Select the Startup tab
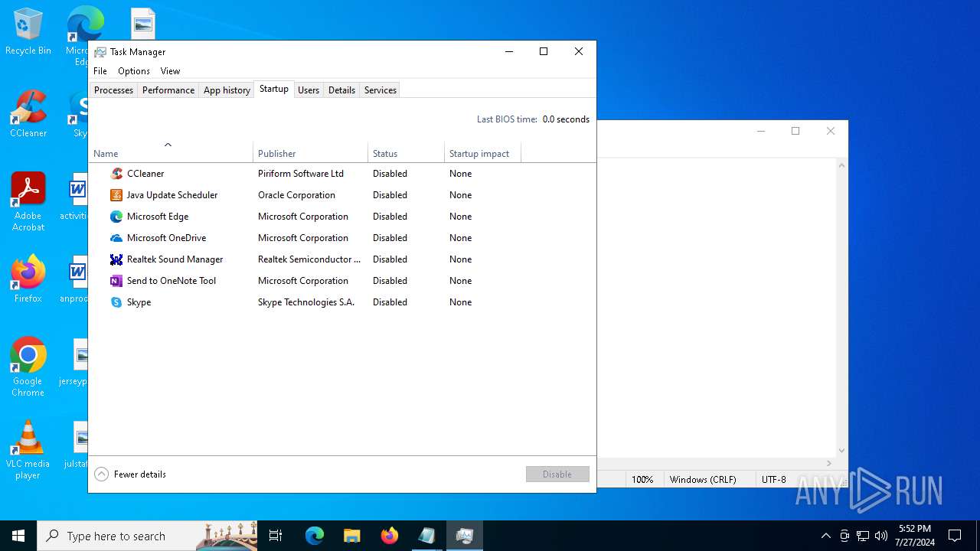 274,89
